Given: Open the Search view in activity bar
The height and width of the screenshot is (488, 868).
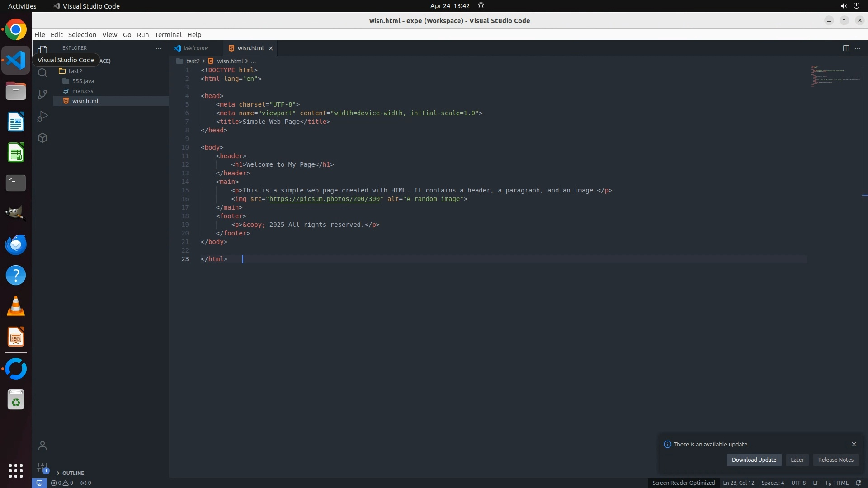Looking at the screenshot, I should (x=42, y=73).
